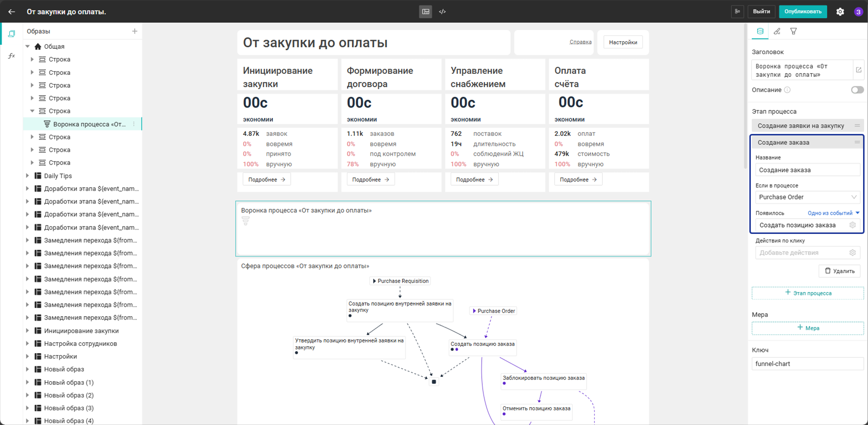Switch to the code view icon in the top bar

tap(442, 12)
